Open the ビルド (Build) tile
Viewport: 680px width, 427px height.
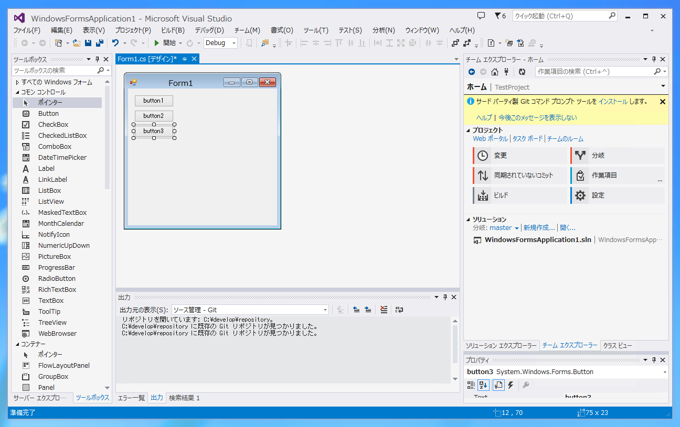(x=520, y=196)
